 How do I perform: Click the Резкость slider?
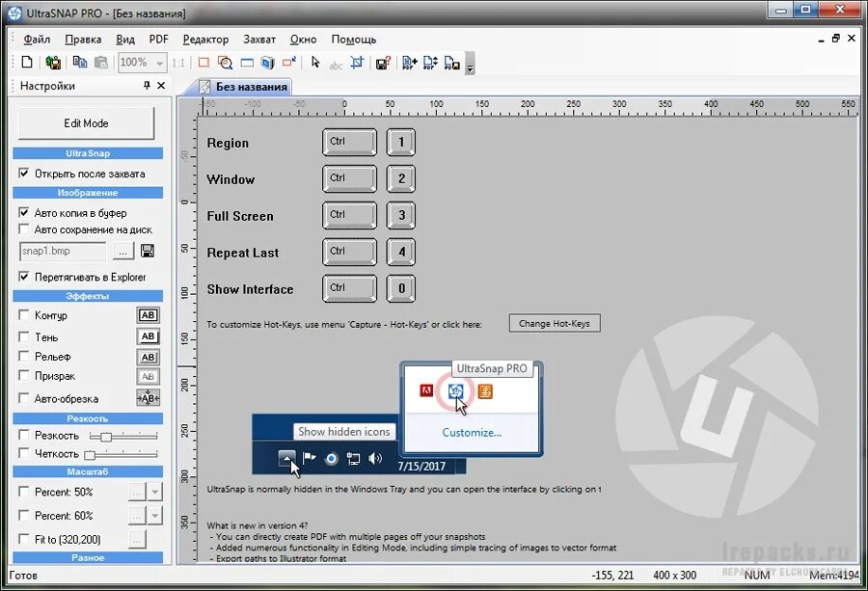123,436
